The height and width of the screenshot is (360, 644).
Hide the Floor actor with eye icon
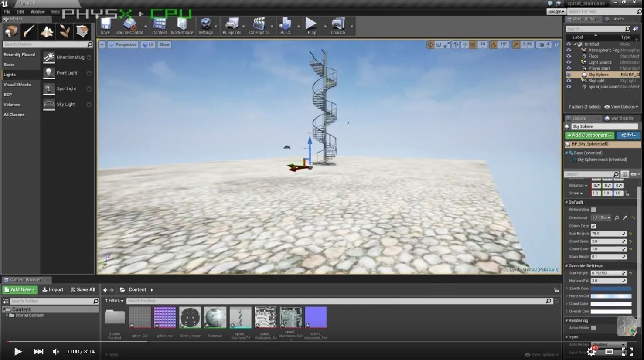tap(569, 56)
